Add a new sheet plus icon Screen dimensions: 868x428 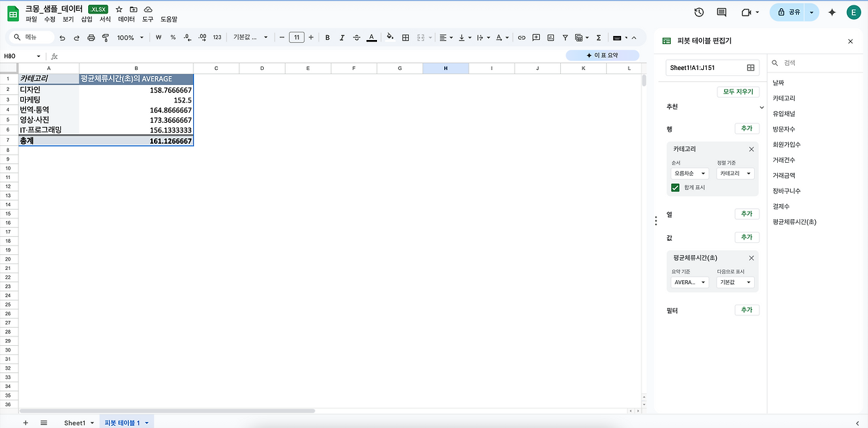tap(26, 423)
